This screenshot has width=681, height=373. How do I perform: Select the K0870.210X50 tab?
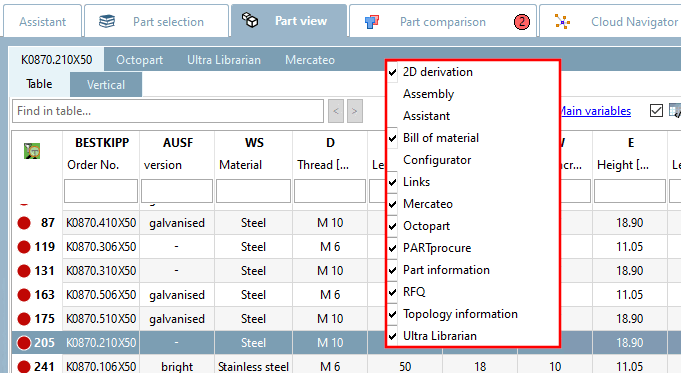[x=56, y=59]
